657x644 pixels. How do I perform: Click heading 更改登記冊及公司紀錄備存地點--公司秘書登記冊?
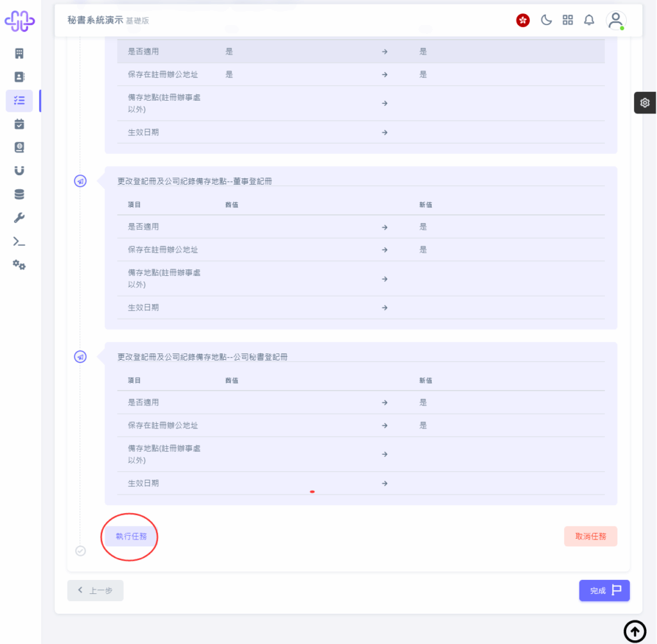click(202, 357)
